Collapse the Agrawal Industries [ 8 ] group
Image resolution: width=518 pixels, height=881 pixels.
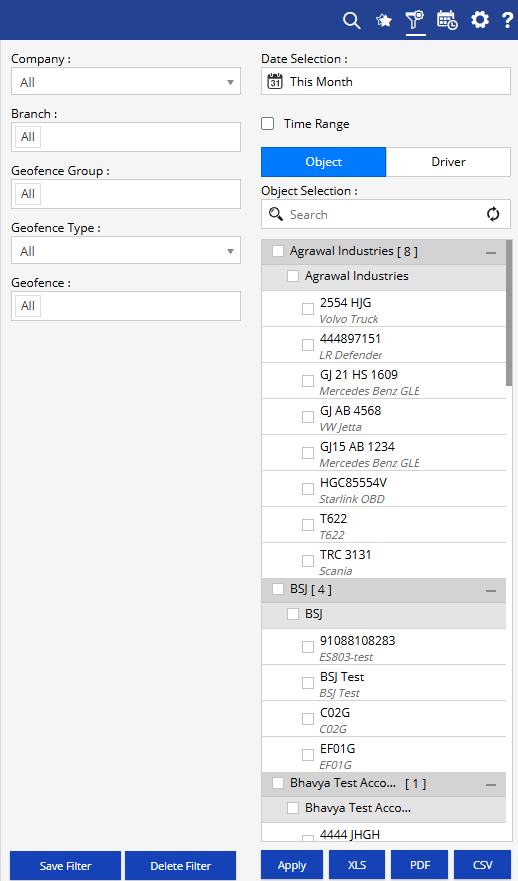point(491,253)
